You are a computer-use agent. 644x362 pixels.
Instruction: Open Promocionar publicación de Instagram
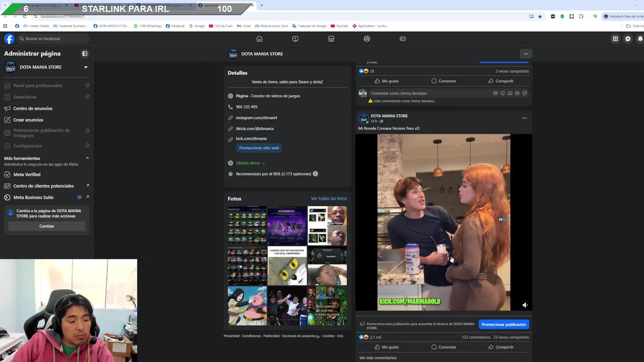point(46,133)
